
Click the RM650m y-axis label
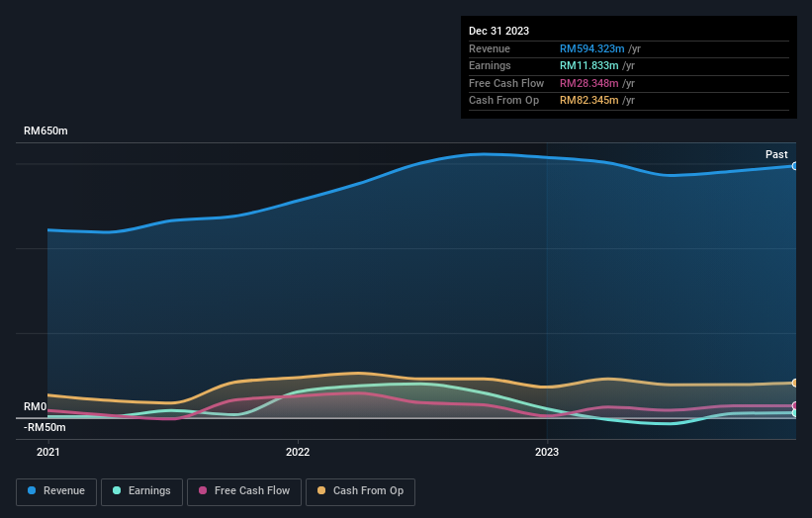point(45,130)
